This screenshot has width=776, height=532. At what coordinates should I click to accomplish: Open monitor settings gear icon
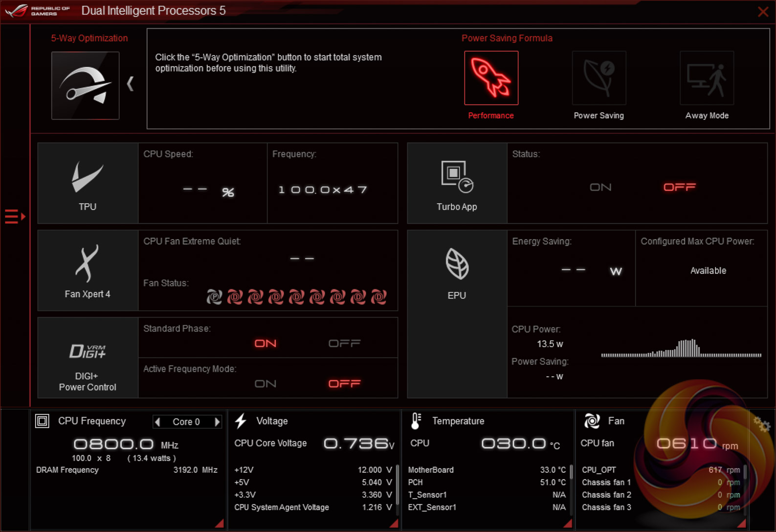click(x=762, y=425)
